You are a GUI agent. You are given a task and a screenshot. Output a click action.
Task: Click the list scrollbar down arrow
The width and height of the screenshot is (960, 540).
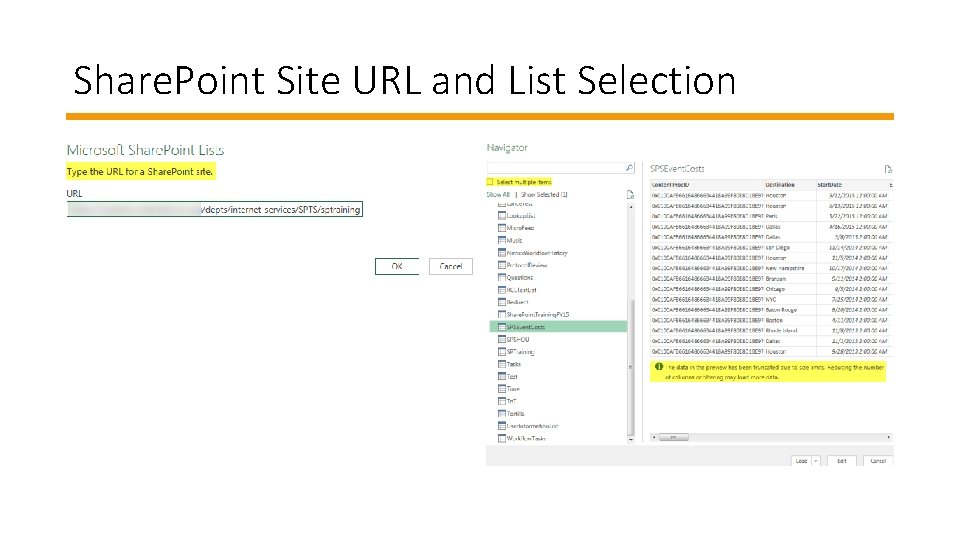pyautogui.click(x=631, y=440)
